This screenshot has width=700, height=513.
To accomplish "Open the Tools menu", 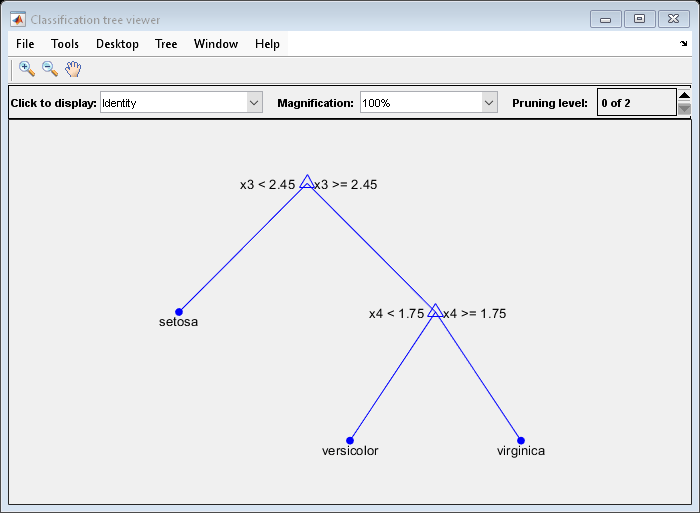I will 65,44.
